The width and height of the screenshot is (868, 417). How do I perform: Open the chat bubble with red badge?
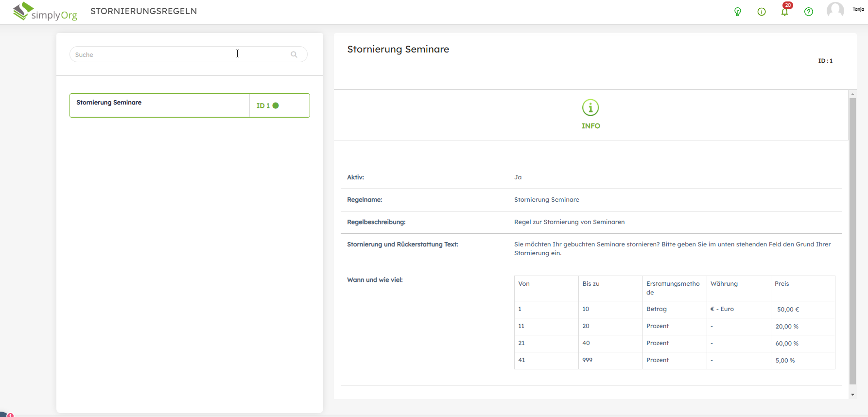pos(5,415)
